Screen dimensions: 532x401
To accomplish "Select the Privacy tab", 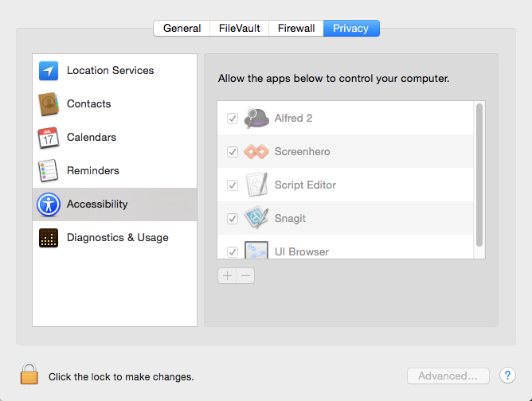I will click(351, 28).
